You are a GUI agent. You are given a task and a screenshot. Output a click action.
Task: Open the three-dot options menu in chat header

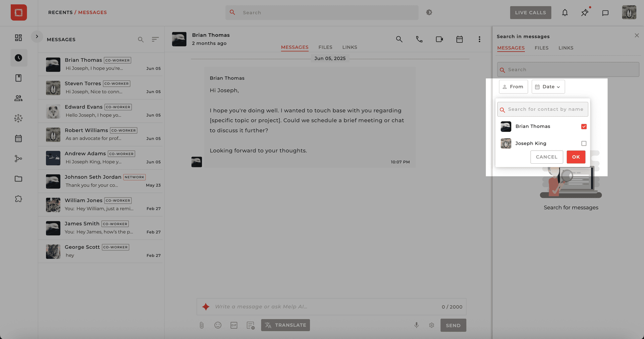[479, 39]
